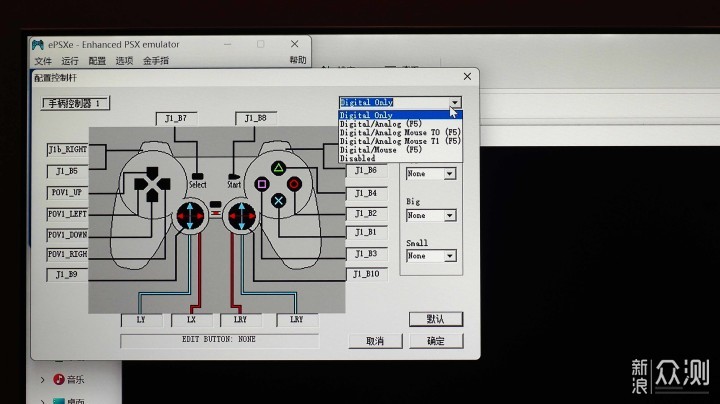Image resolution: width=720 pixels, height=404 pixels.
Task: Open the controller mode dropdown arrow
Action: pos(455,102)
